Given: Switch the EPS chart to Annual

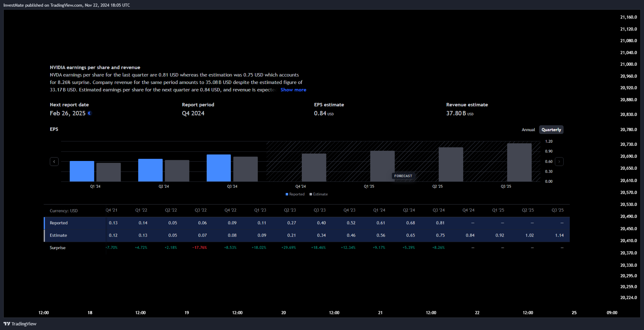Looking at the screenshot, I should point(528,130).
